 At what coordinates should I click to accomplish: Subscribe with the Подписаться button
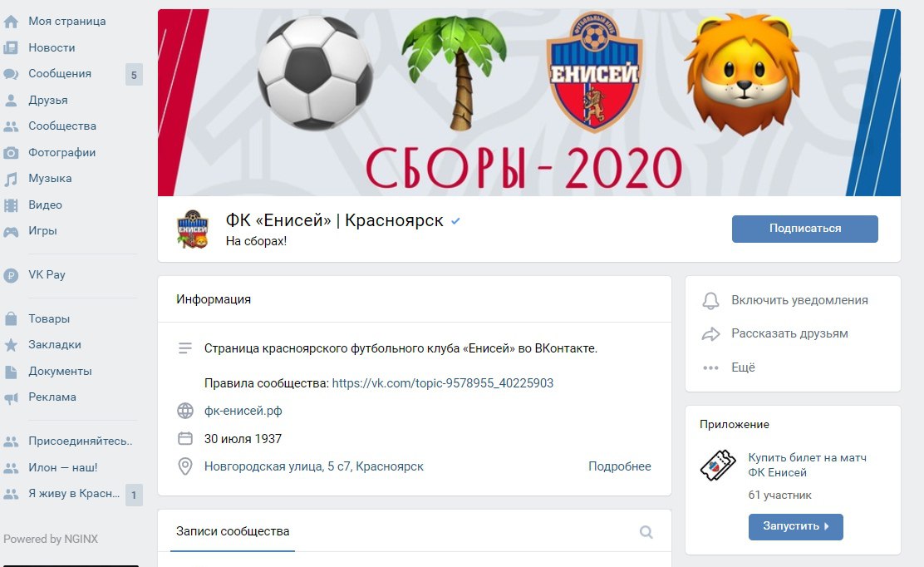click(x=805, y=229)
